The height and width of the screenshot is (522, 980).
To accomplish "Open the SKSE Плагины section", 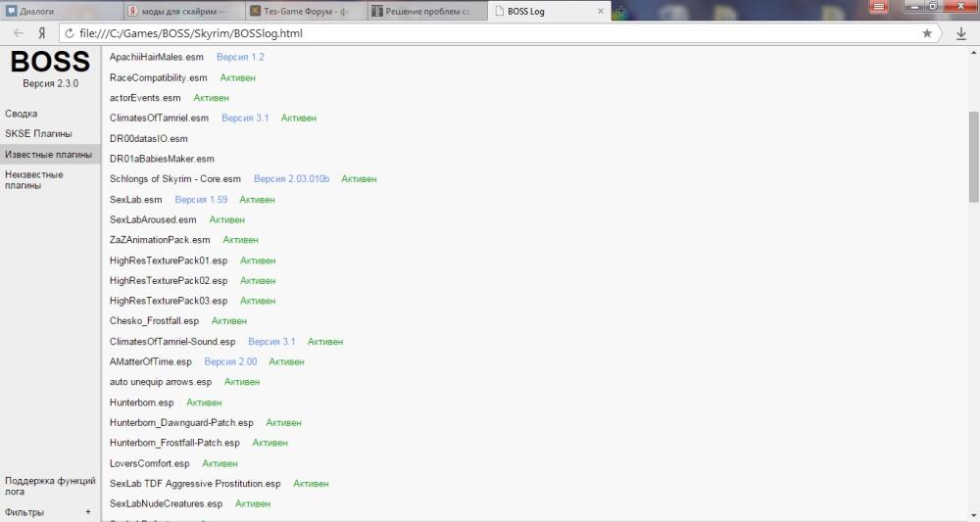I will (38, 133).
